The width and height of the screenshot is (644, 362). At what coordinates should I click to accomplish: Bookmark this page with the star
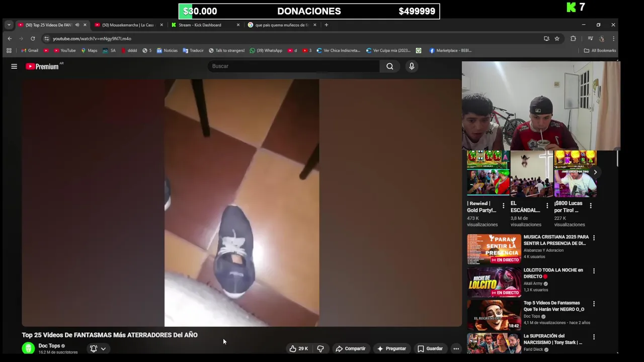point(557,39)
